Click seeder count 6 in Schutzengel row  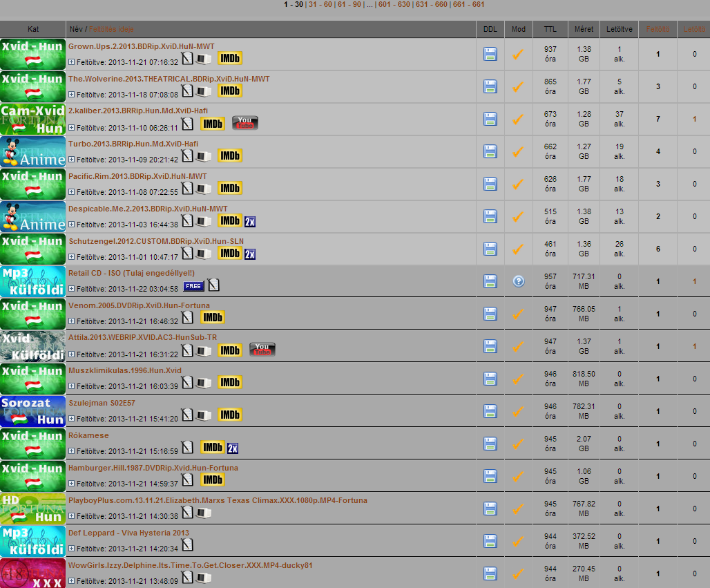point(658,249)
